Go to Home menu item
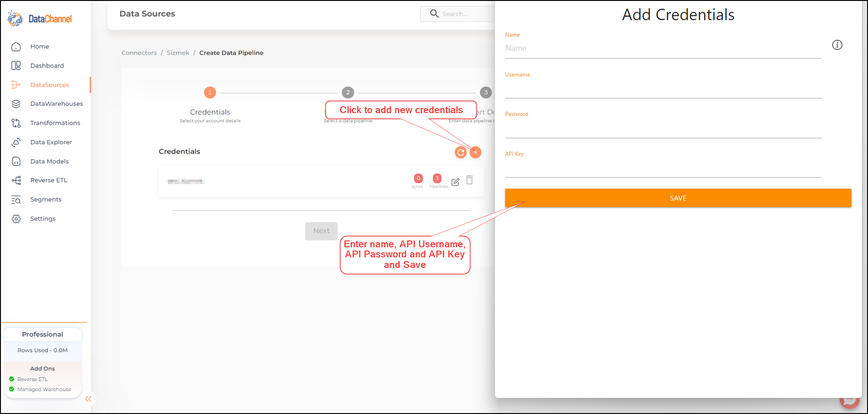868x414 pixels. [x=40, y=47]
